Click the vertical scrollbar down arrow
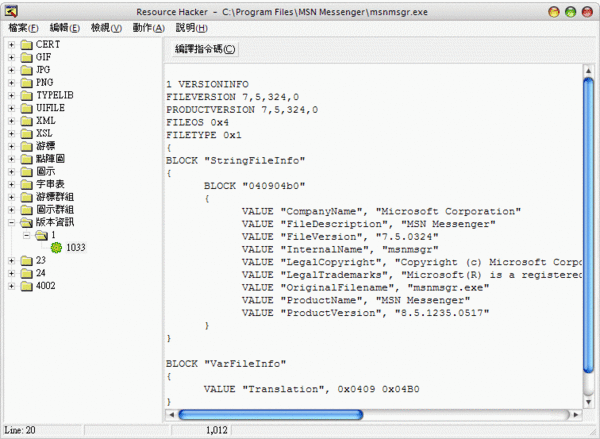The width and height of the screenshot is (600, 439). click(x=588, y=402)
